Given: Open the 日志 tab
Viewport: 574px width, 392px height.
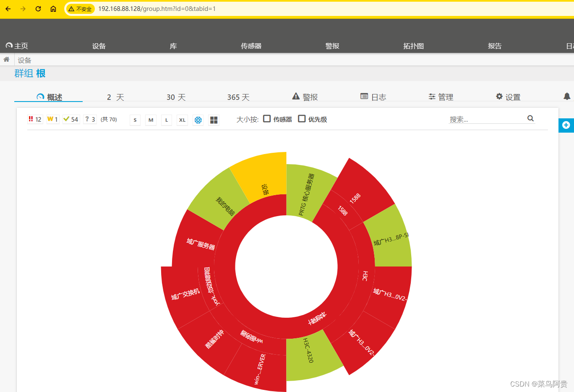Looking at the screenshot, I should click(x=373, y=97).
